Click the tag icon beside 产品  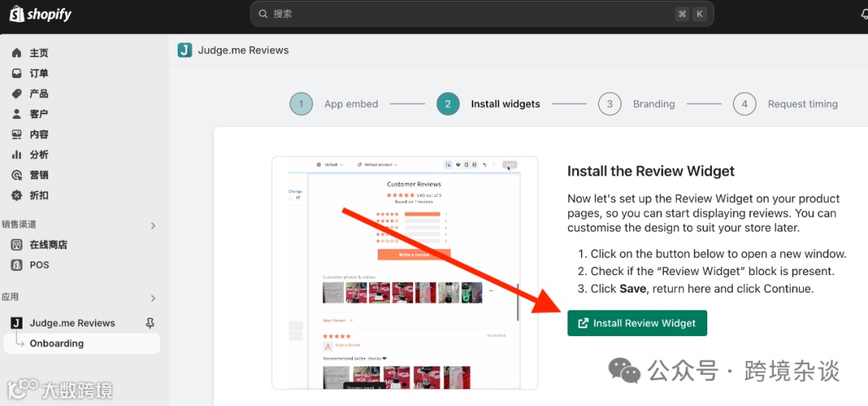(17, 93)
